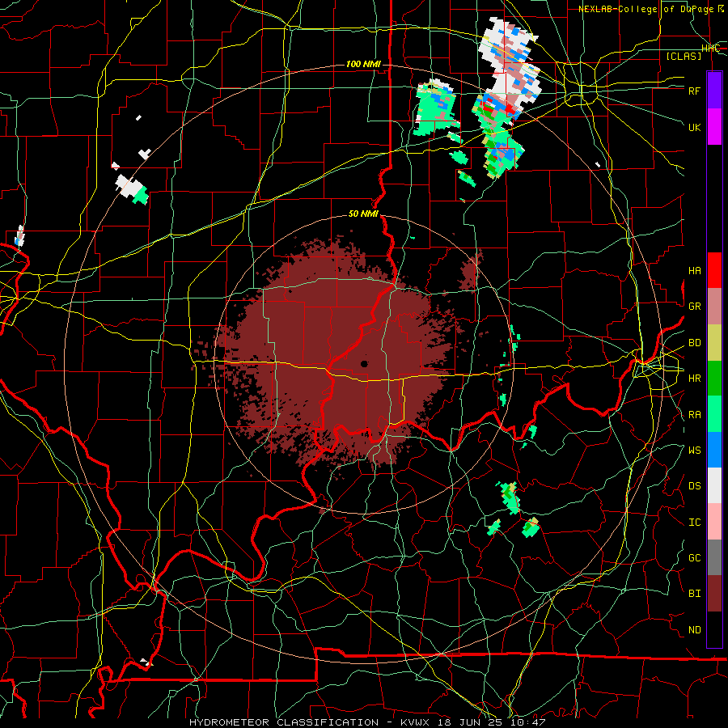Click the 'GR' legend label
Screen dimensions: 728x728
click(694, 307)
